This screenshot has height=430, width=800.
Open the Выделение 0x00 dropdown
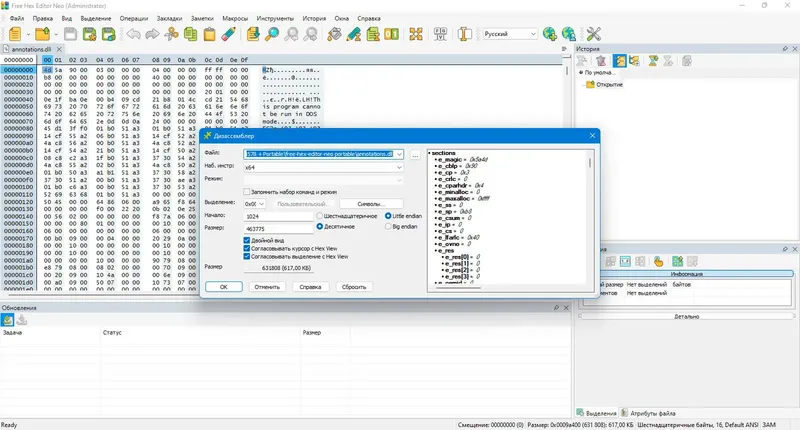point(261,204)
